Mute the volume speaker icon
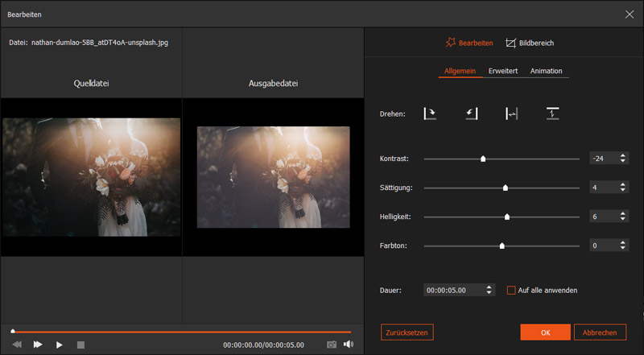Screen dimensions: 644x355 (349, 345)
